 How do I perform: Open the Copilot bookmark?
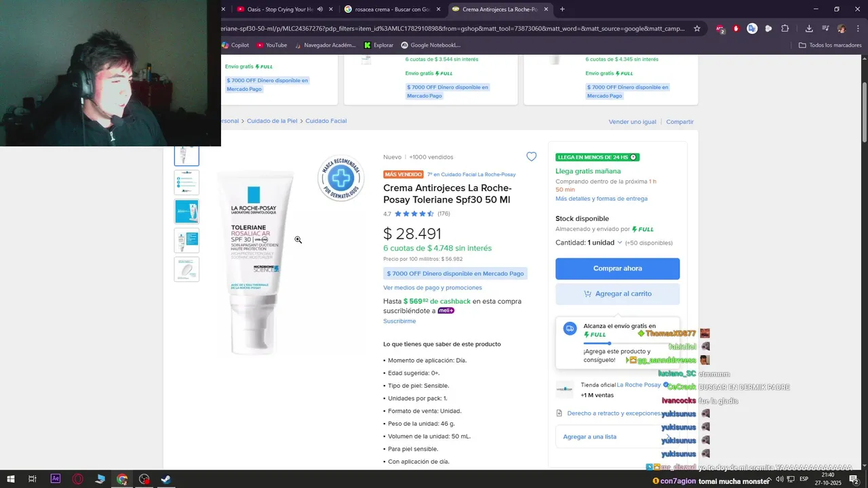[x=235, y=45]
